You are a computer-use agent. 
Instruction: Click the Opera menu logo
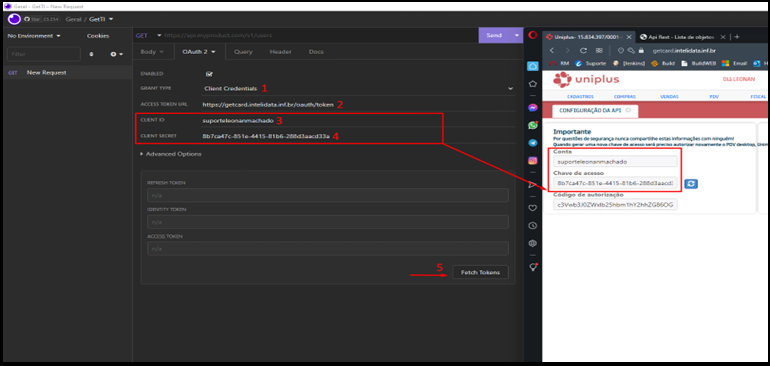tap(532, 35)
